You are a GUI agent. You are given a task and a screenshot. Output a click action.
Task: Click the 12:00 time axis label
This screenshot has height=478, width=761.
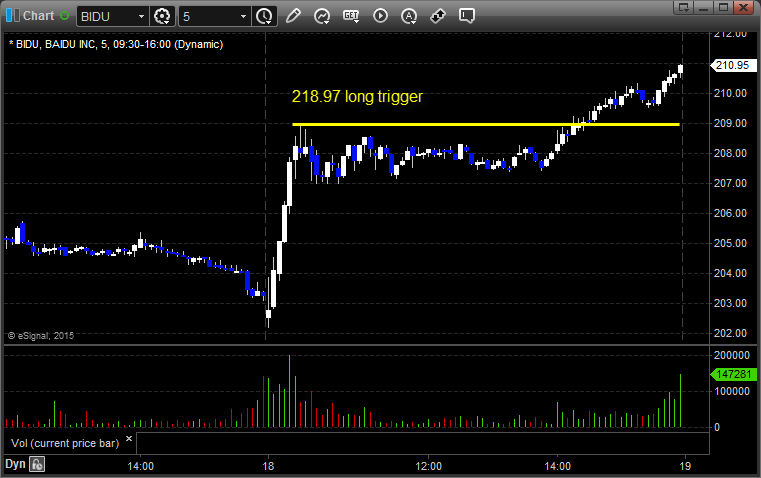(429, 466)
